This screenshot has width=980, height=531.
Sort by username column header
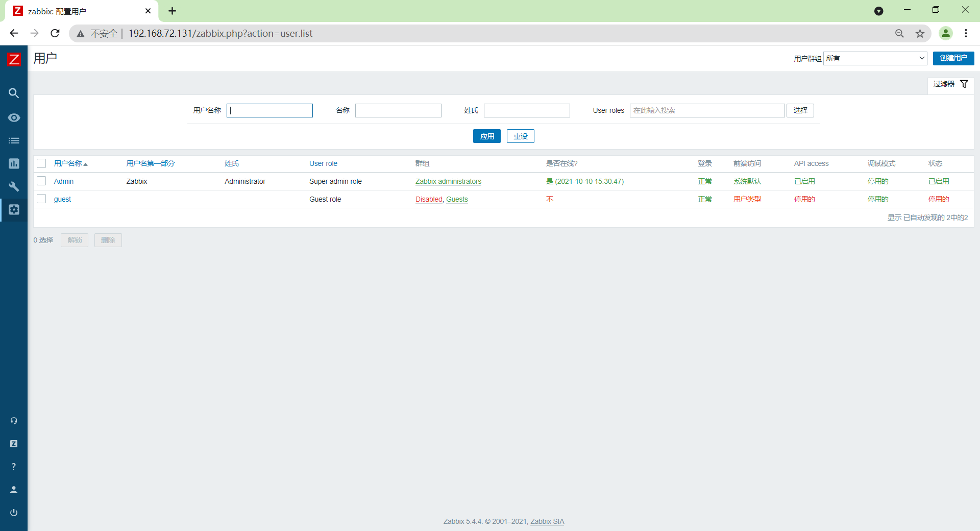[70, 163]
